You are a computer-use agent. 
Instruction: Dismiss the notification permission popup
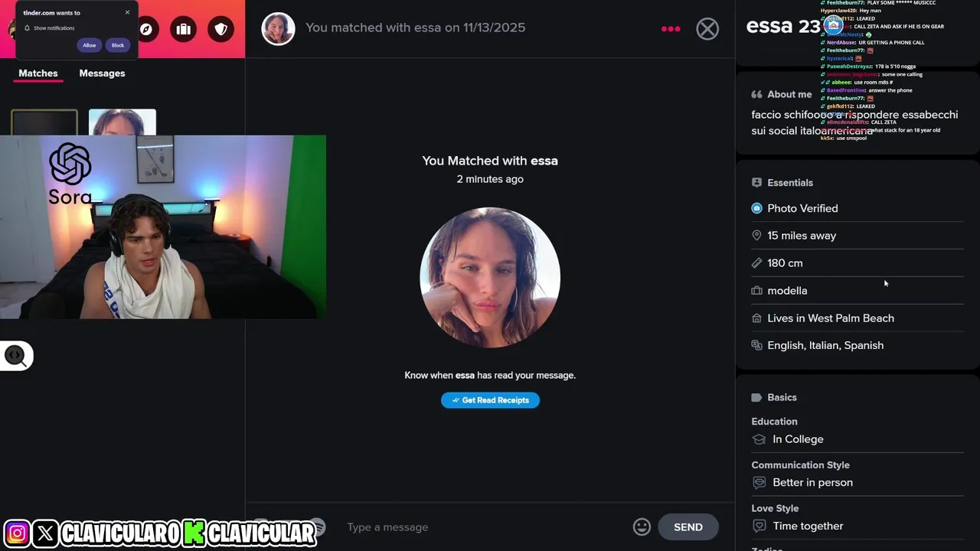pos(127,12)
